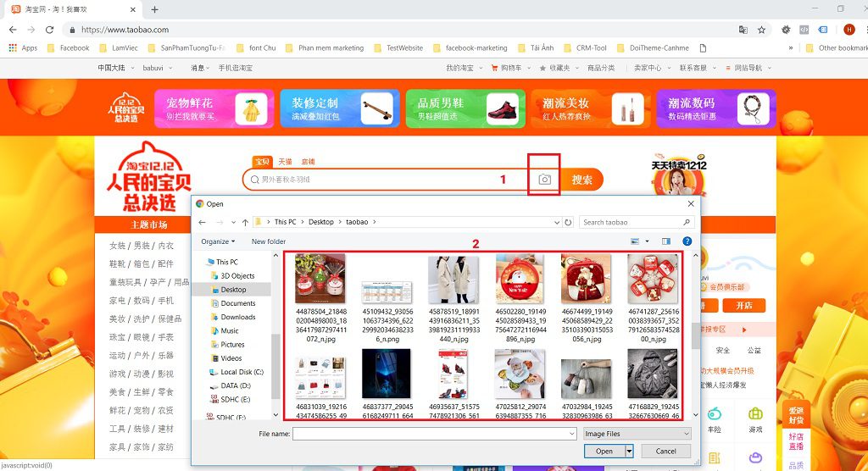Open the Image Files type dropdown
The width and height of the screenshot is (868, 471).
[637, 434]
